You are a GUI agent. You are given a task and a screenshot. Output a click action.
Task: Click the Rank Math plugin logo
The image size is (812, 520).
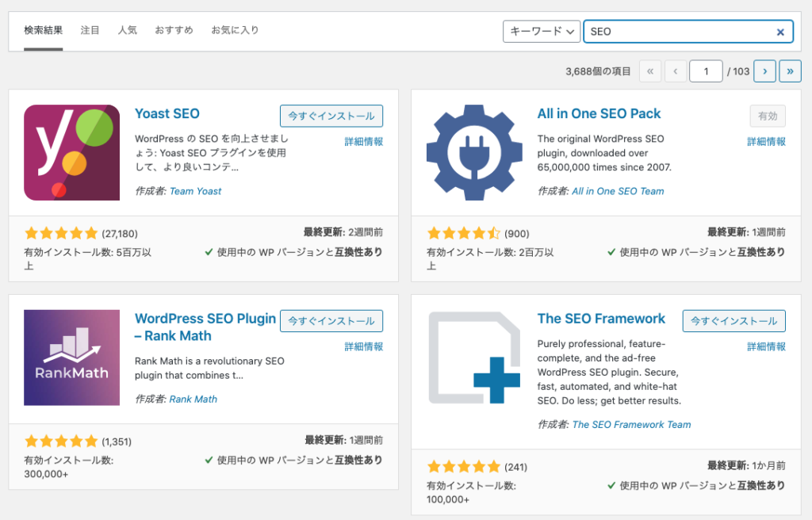coord(71,357)
